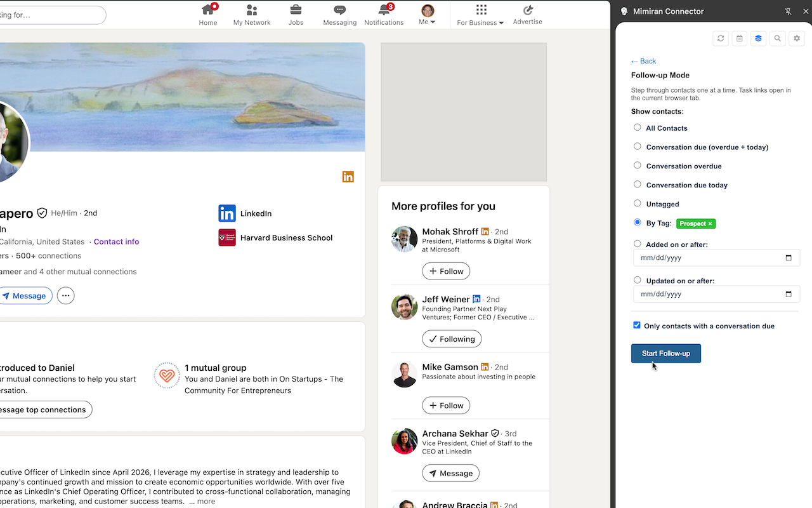This screenshot has width=812, height=508.
Task: Click the Mimiran Connector logo icon
Action: [x=624, y=11]
